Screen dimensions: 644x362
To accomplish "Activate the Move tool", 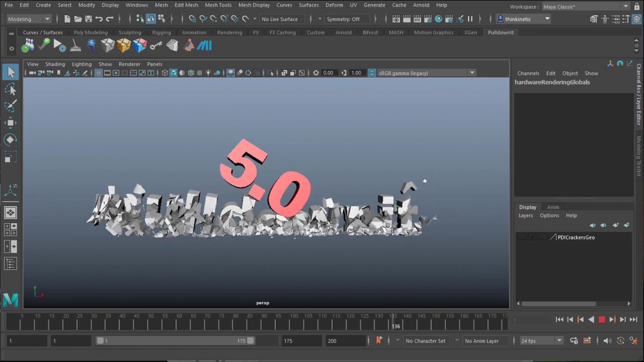I will pos(10,123).
